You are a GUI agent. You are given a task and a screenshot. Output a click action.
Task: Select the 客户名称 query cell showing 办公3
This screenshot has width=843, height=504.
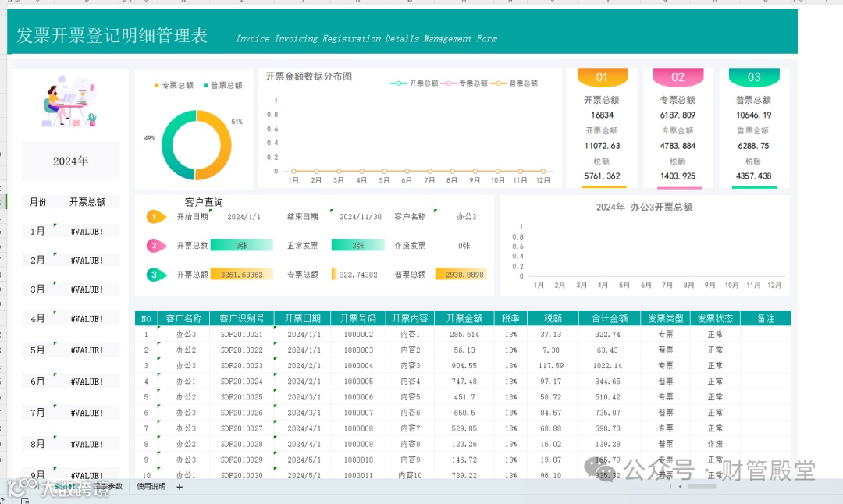(465, 217)
